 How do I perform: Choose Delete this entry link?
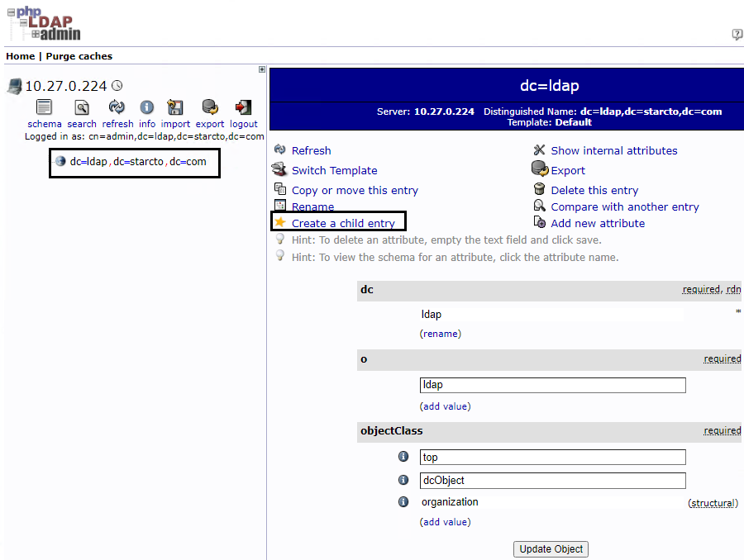594,191
